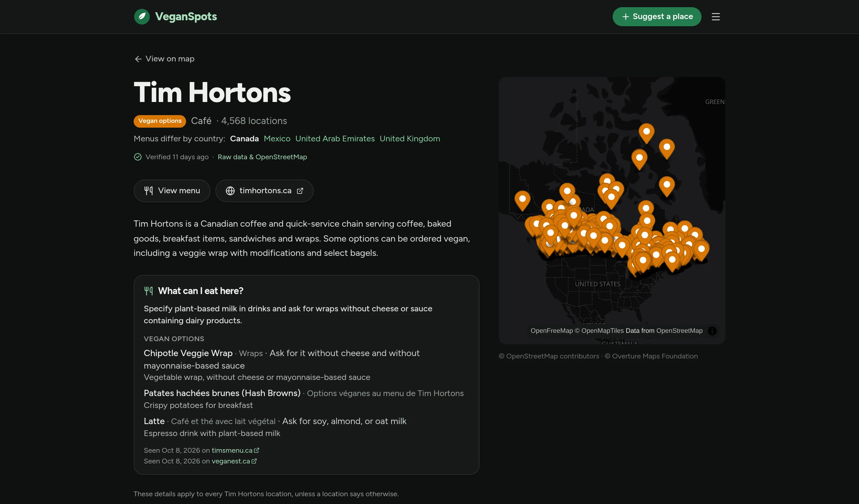Click the 'VEGAN OPTIONS' section label
The image size is (859, 504).
pos(174,339)
